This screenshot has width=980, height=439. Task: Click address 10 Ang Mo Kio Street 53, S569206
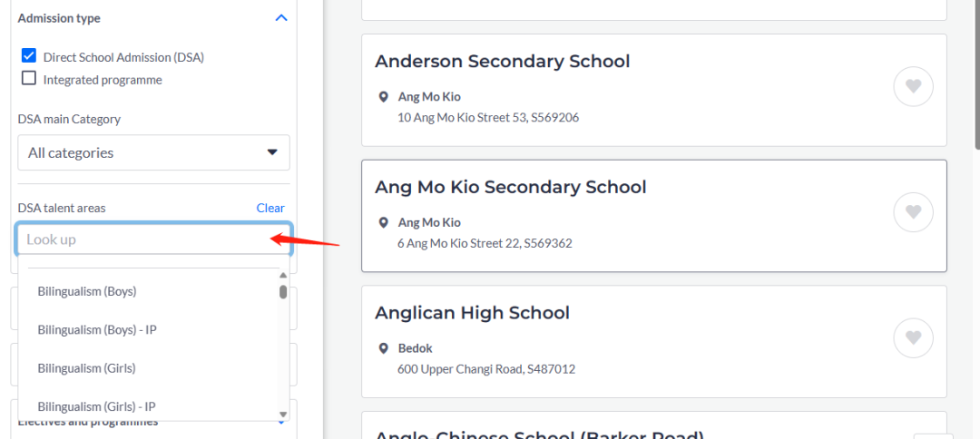coord(488,117)
